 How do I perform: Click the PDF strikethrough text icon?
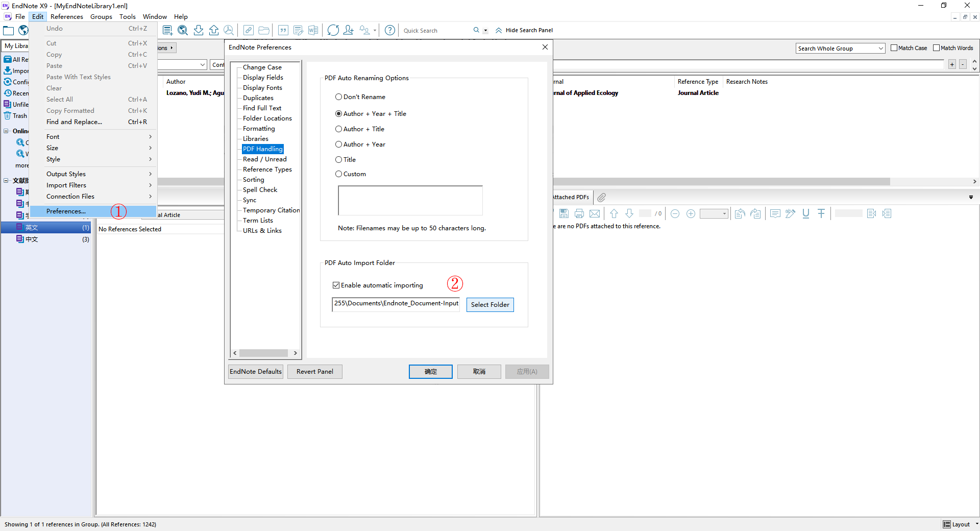pyautogui.click(x=821, y=213)
